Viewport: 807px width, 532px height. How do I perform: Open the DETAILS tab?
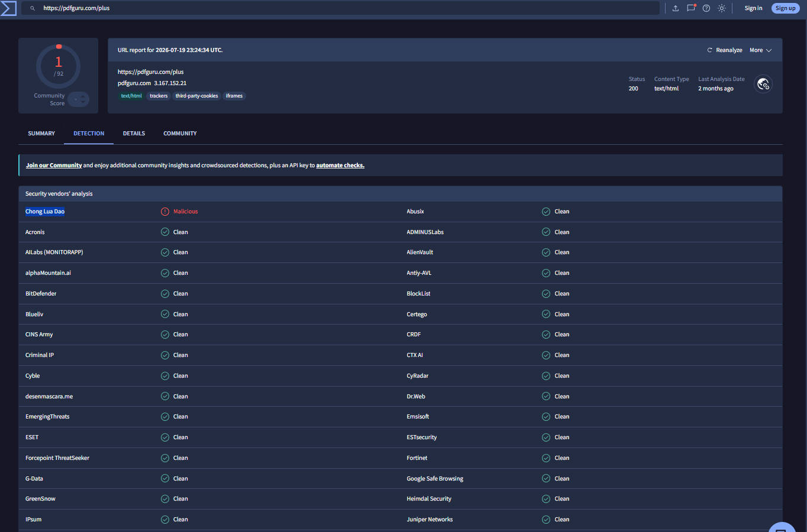(134, 134)
